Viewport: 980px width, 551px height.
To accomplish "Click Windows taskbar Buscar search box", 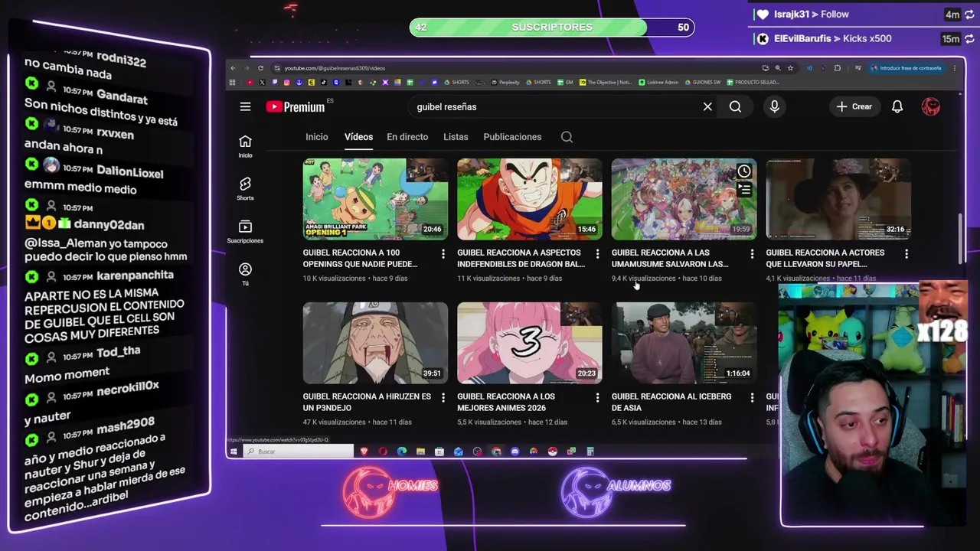I will [299, 452].
